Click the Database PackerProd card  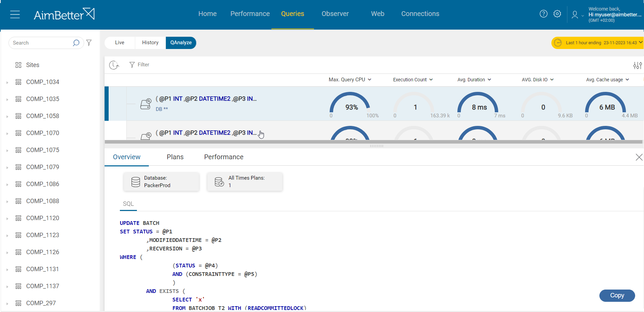[x=161, y=182]
